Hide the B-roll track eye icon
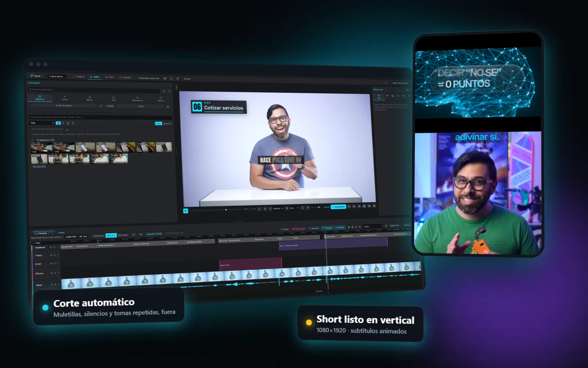Image resolution: width=588 pixels, height=368 pixels. click(x=51, y=263)
